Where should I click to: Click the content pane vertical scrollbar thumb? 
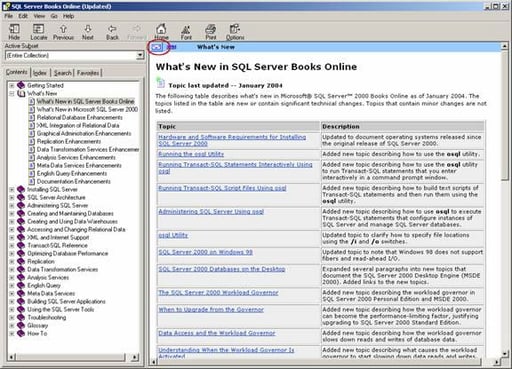(505, 116)
